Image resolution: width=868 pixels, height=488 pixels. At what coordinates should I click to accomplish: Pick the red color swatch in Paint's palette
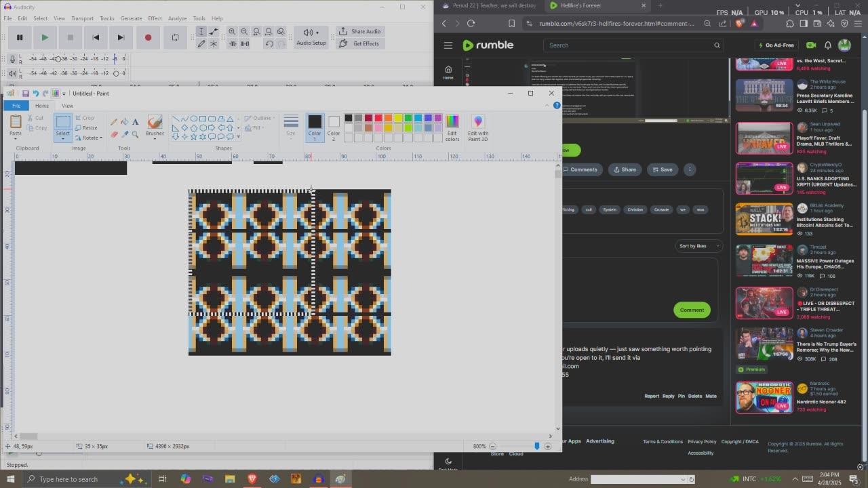(378, 118)
